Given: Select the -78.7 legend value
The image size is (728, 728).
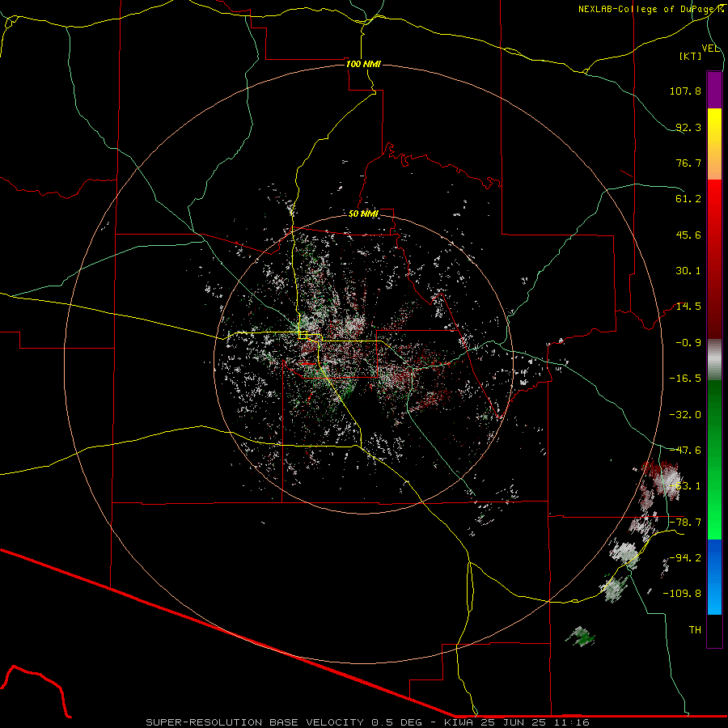Looking at the screenshot, I should tap(685, 523).
